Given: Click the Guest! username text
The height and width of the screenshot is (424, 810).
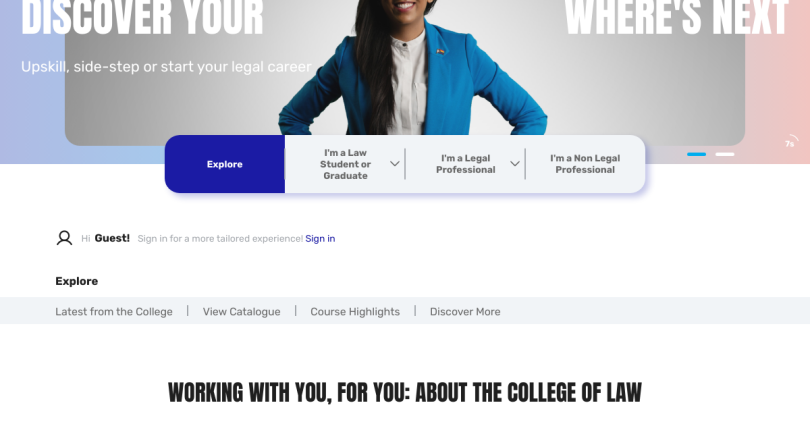Looking at the screenshot, I should pos(112,238).
